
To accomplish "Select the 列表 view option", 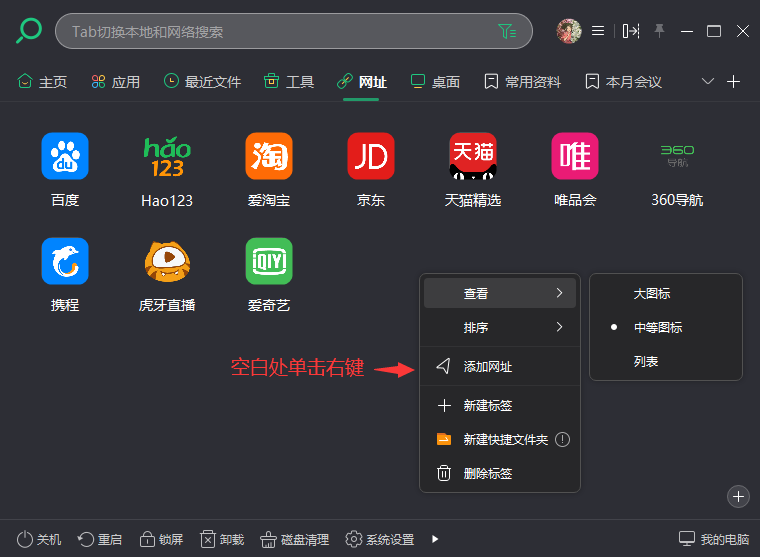I will [666, 362].
